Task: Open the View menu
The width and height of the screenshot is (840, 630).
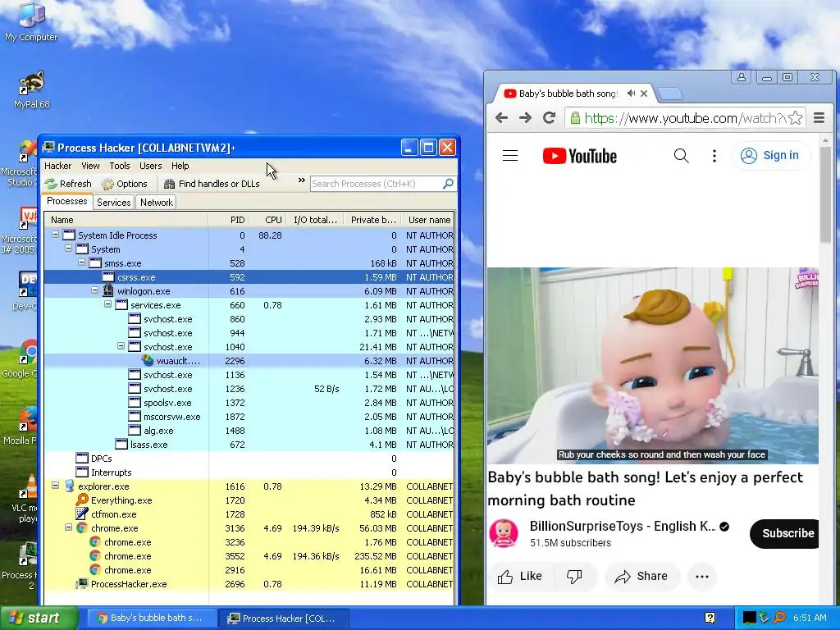Action: (x=90, y=166)
